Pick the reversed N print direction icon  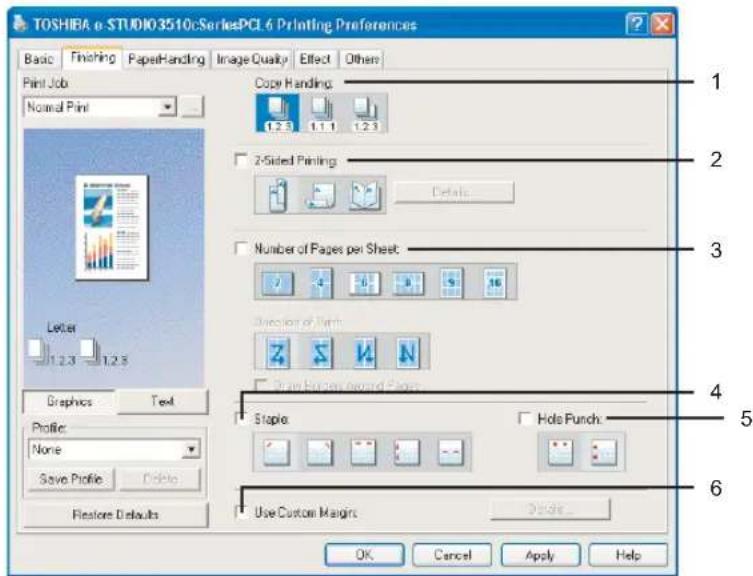pyautogui.click(x=364, y=353)
